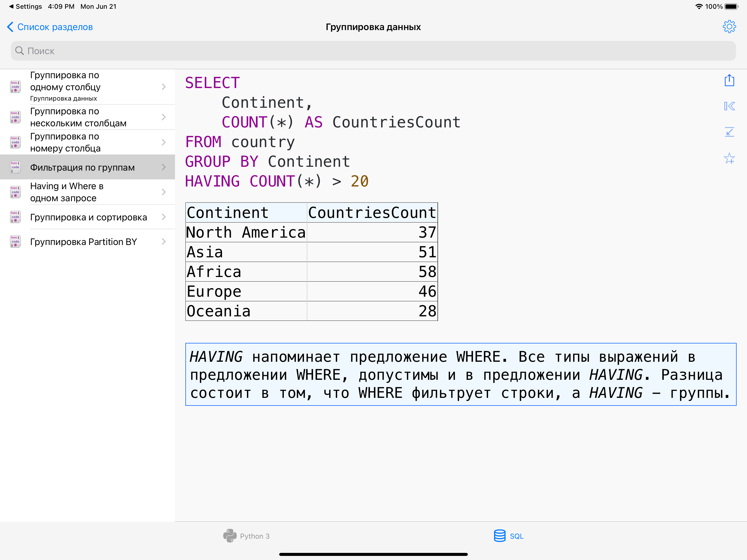
Task: Click the Python logo icon in the tab bar
Action: coord(230,536)
